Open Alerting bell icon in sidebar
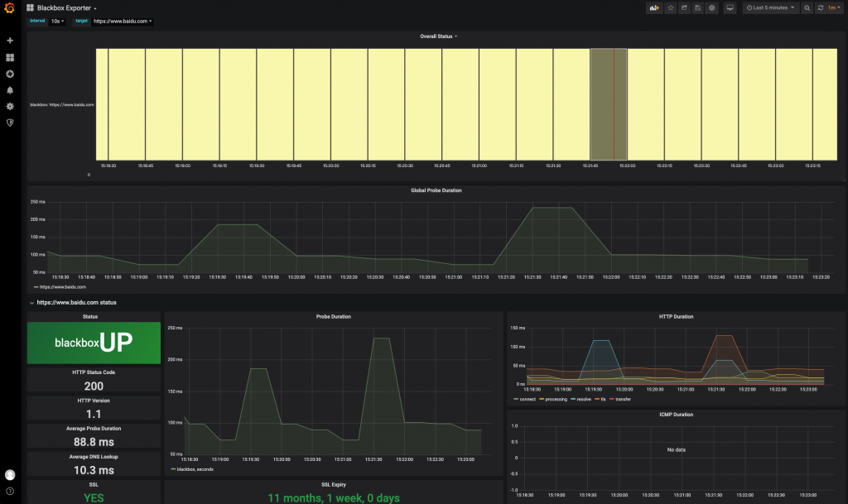 coord(10,90)
